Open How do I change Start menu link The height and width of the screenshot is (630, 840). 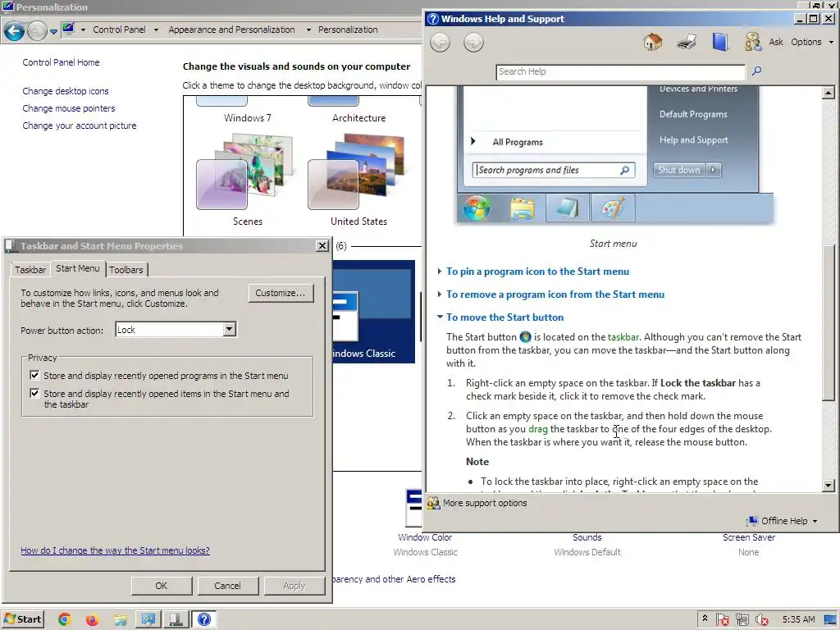115,550
